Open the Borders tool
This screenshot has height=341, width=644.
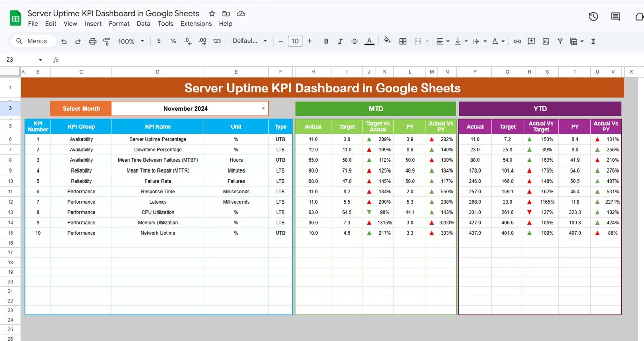[x=403, y=41]
